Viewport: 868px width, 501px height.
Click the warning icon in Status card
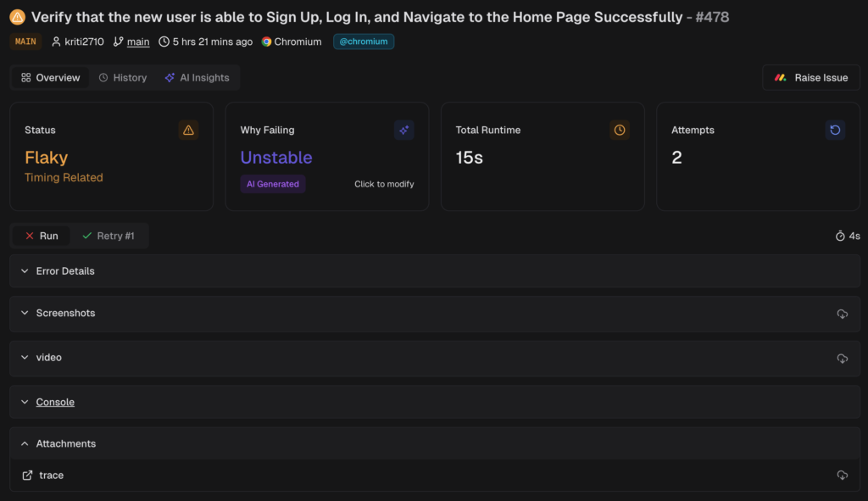point(188,130)
